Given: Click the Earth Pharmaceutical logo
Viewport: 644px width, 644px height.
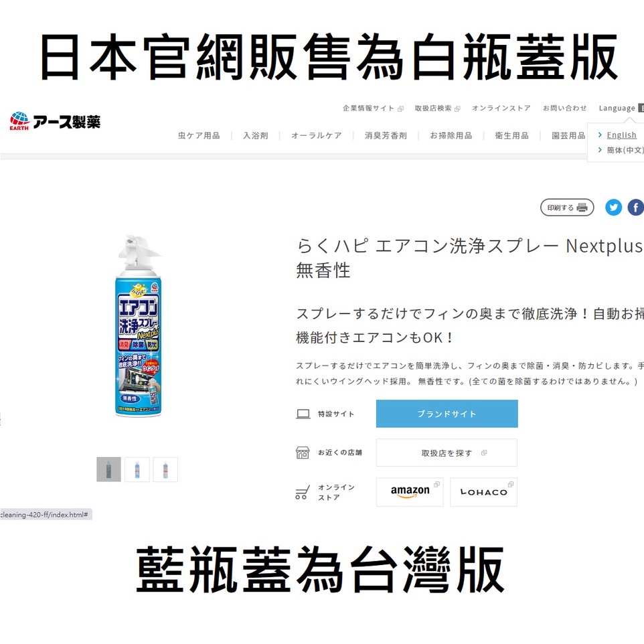Looking at the screenshot, I should pos(55,121).
